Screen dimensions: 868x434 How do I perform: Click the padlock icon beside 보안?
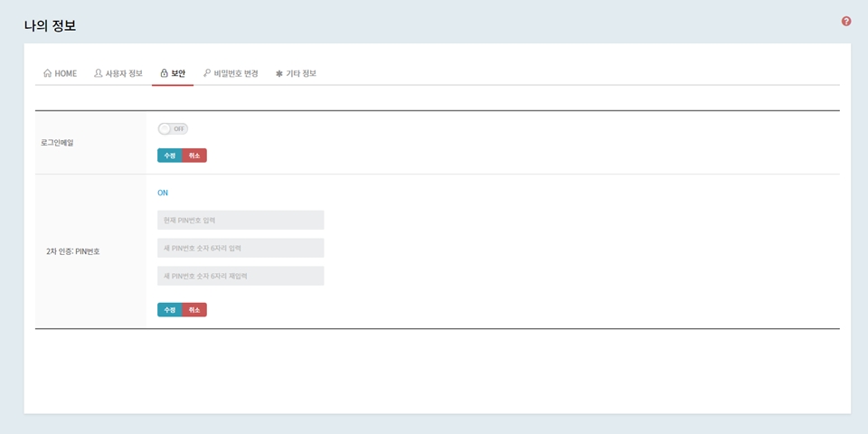click(164, 73)
